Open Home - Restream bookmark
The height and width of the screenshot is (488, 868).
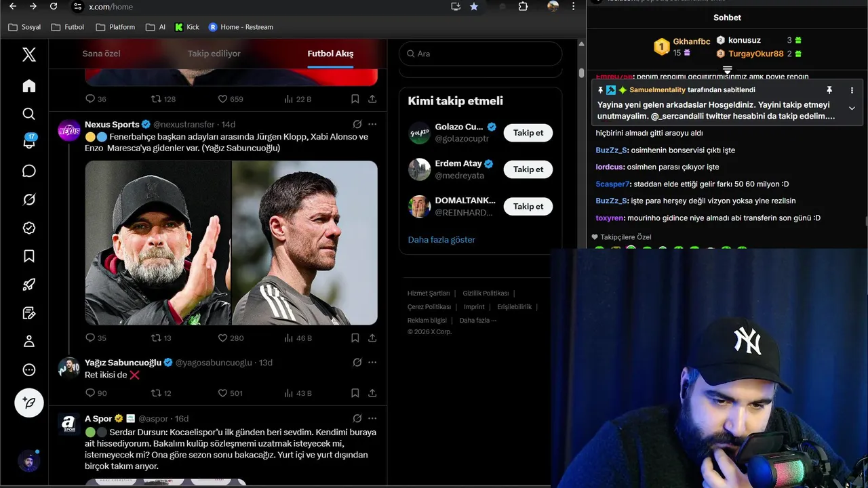point(241,27)
